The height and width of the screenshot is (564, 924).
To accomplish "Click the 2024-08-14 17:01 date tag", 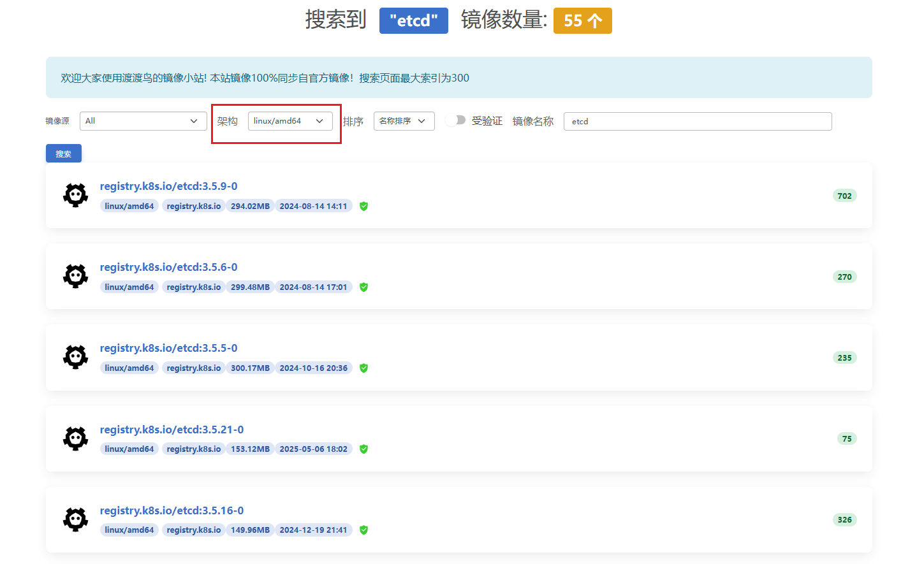I will pyautogui.click(x=314, y=287).
